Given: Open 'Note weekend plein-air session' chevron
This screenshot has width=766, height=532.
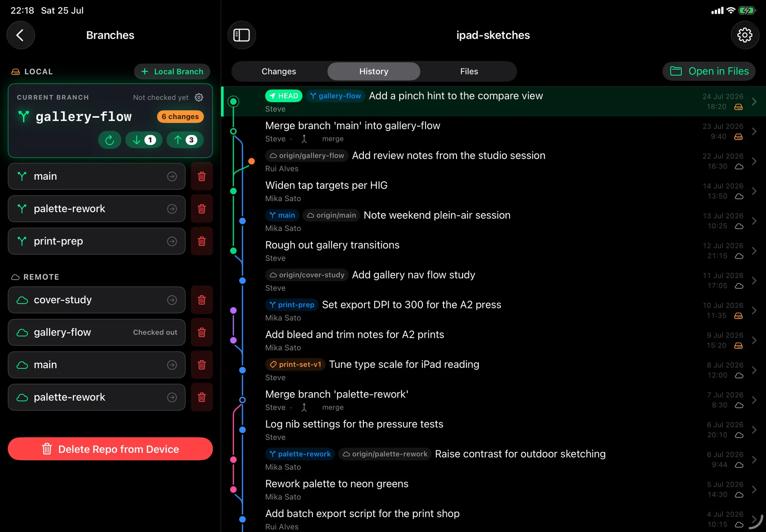Looking at the screenshot, I should click(x=754, y=221).
